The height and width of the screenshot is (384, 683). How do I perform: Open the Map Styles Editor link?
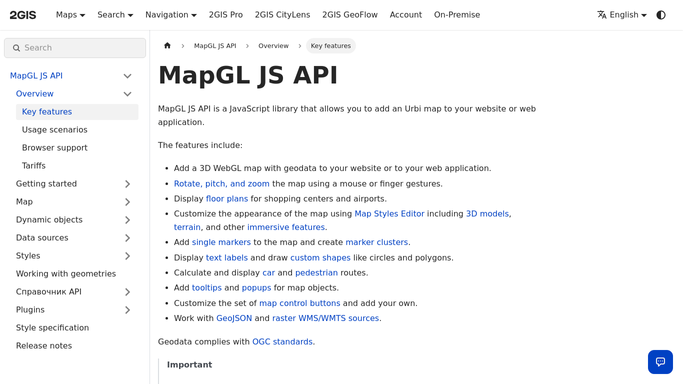[389, 214]
